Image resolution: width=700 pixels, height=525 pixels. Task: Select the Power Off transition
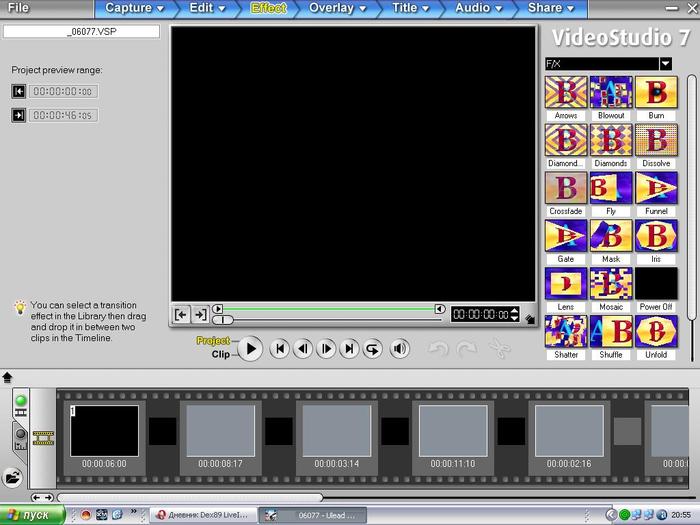pyautogui.click(x=656, y=283)
